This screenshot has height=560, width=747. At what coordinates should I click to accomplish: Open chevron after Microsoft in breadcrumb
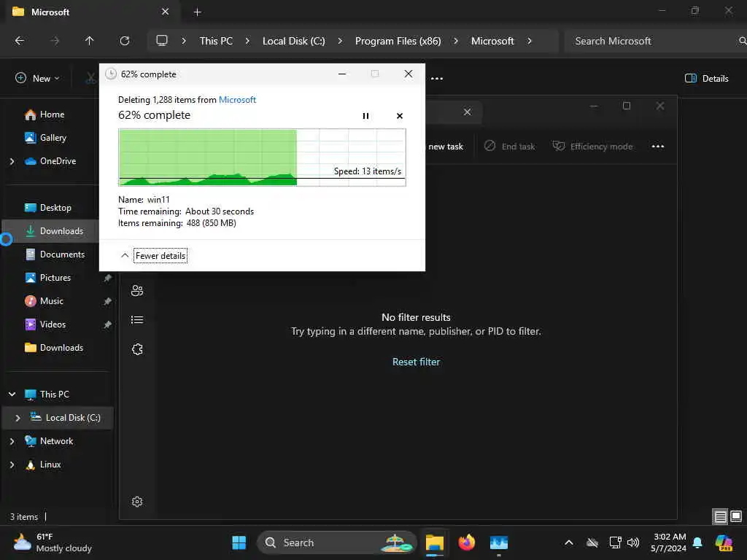[x=530, y=41]
